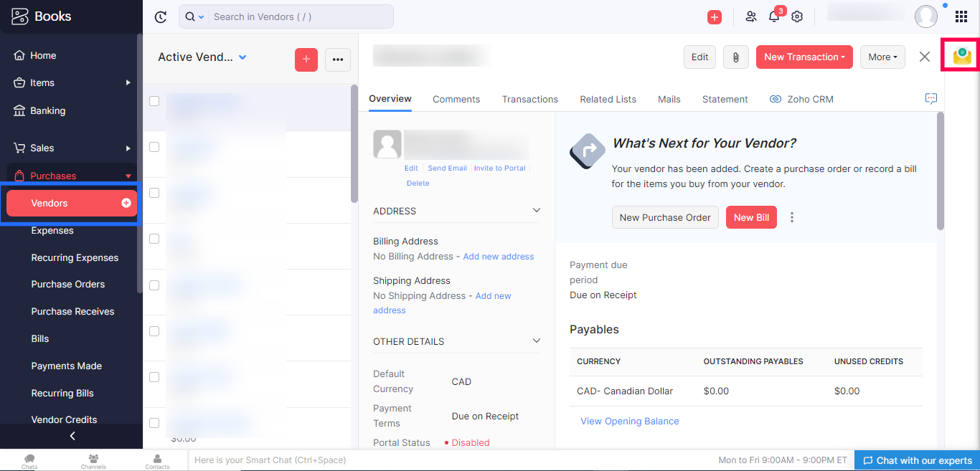Viewport: 980px width, 471px height.
Task: Open the search scope dropdown
Action: tap(195, 16)
